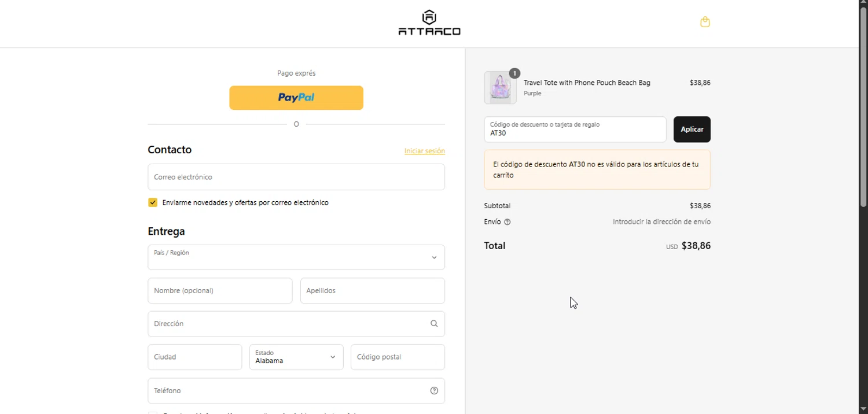Open the País / Región dropdown

[x=296, y=257]
